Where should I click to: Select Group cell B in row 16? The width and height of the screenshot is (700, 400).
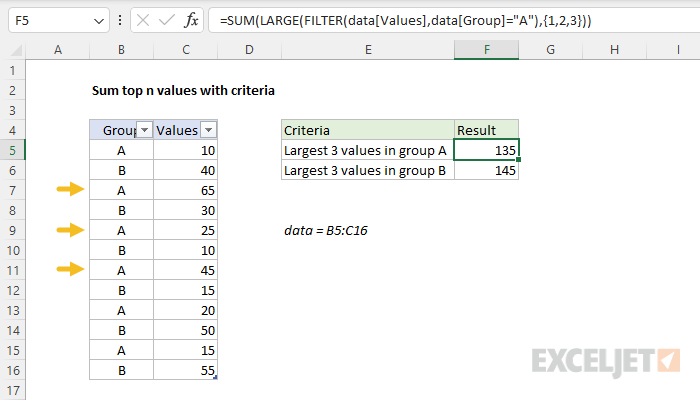(x=121, y=370)
